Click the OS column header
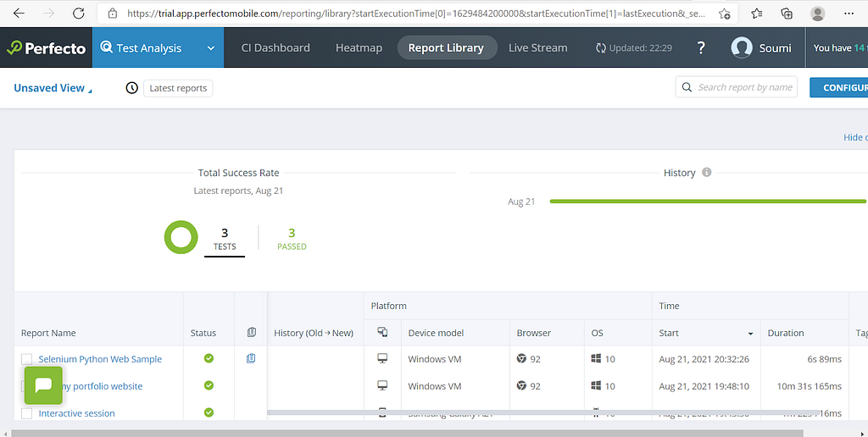 pyautogui.click(x=597, y=333)
